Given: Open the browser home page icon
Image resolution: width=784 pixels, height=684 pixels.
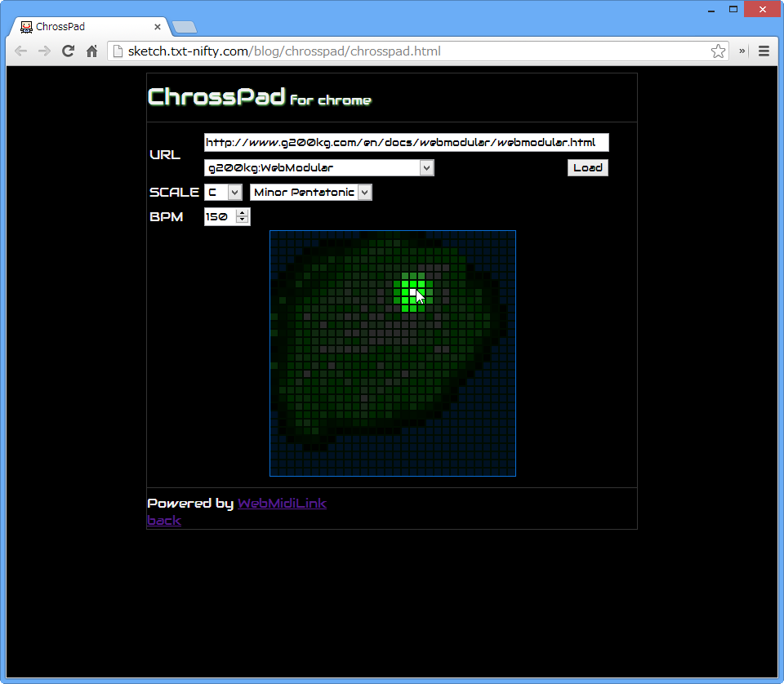Looking at the screenshot, I should (91, 51).
